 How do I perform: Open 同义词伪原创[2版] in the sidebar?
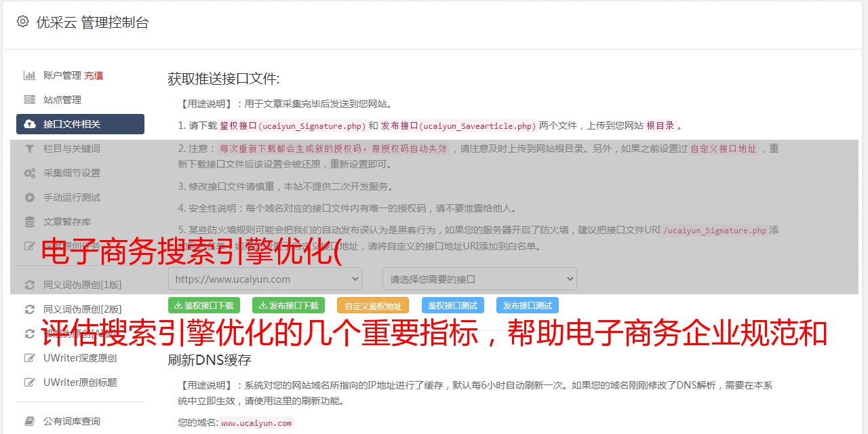(x=83, y=309)
